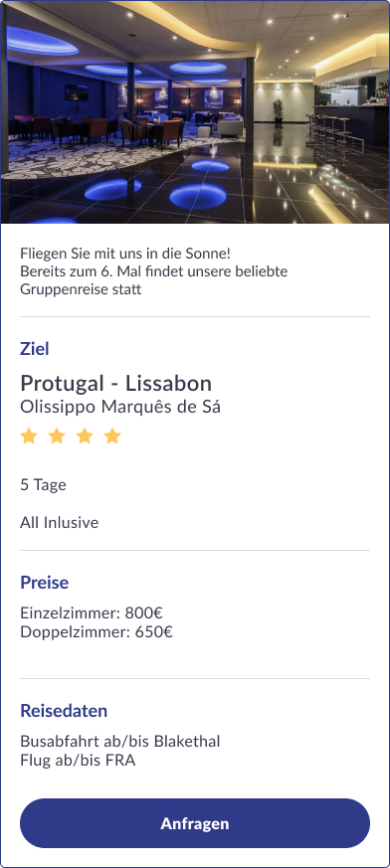Click the Fliegen Sie mit uns intro text

tap(125, 255)
